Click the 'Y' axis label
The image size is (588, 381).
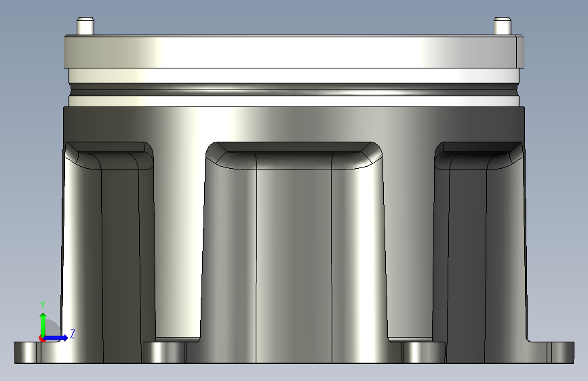pos(43,305)
